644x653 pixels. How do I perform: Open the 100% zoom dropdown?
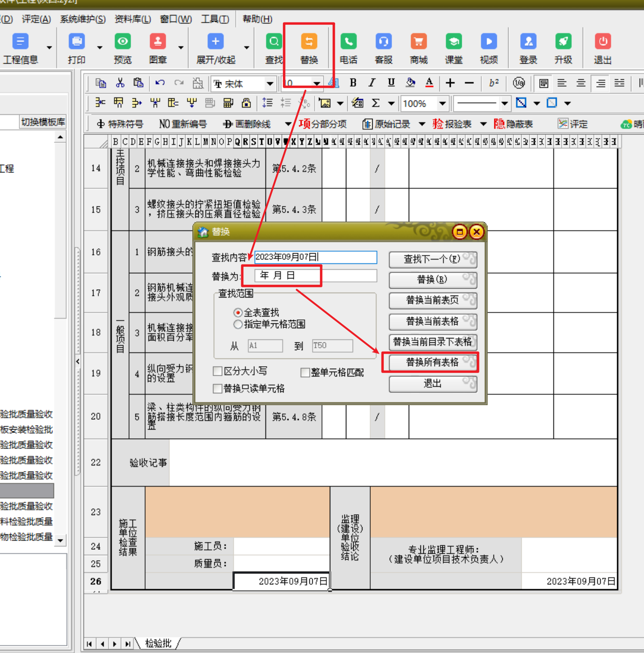pos(442,103)
